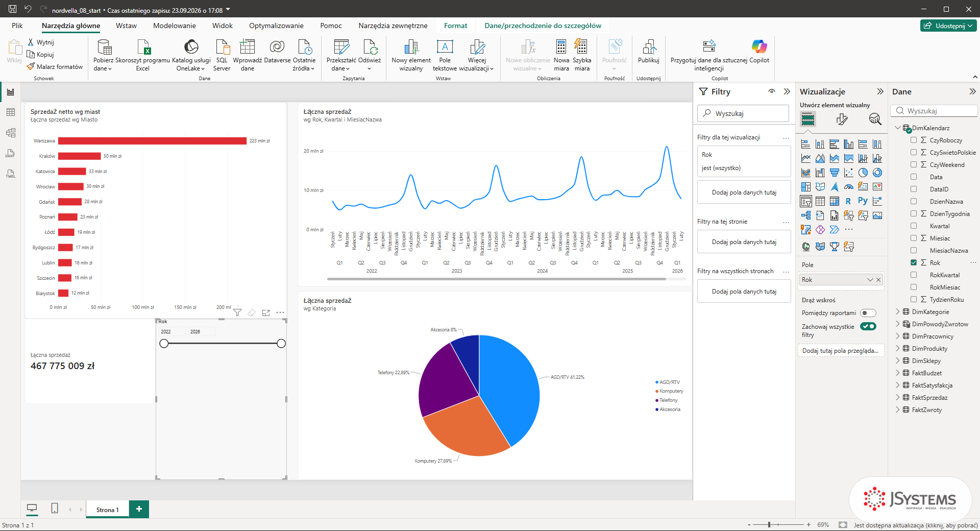Uncheck the Rok field checkbox
Screen dimensions: 980x531
coord(914,262)
